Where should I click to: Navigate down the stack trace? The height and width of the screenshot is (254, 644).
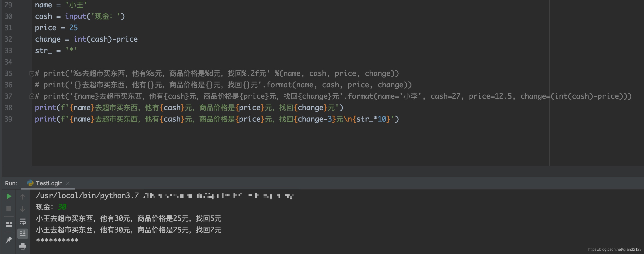(x=23, y=209)
